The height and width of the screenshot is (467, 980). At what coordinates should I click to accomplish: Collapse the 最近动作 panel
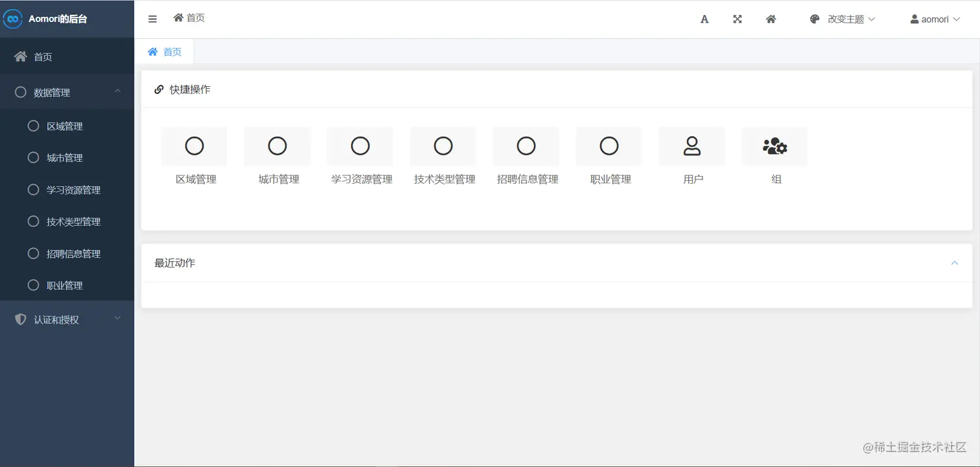coord(954,263)
